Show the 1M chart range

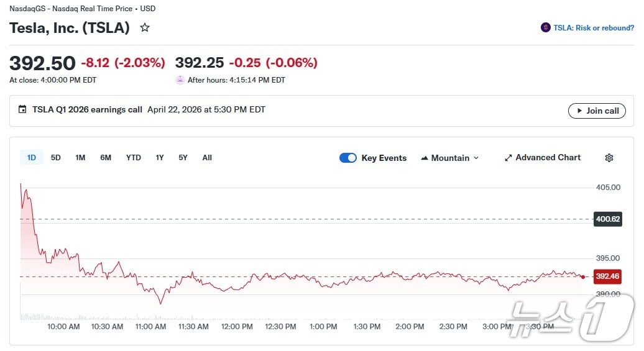point(80,158)
